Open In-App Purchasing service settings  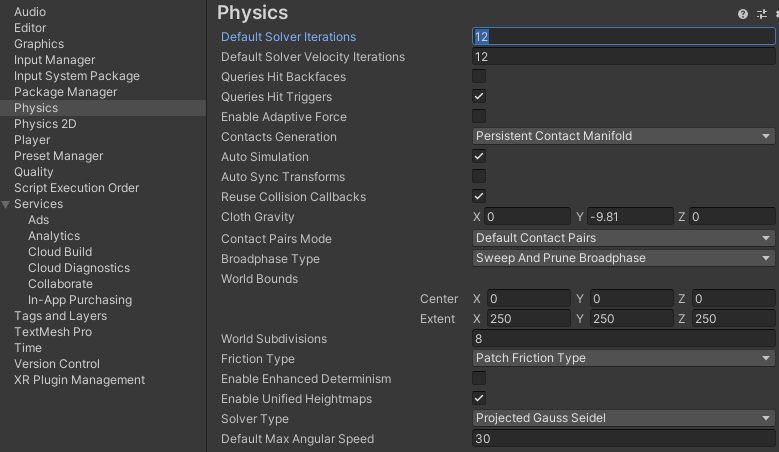(79, 300)
